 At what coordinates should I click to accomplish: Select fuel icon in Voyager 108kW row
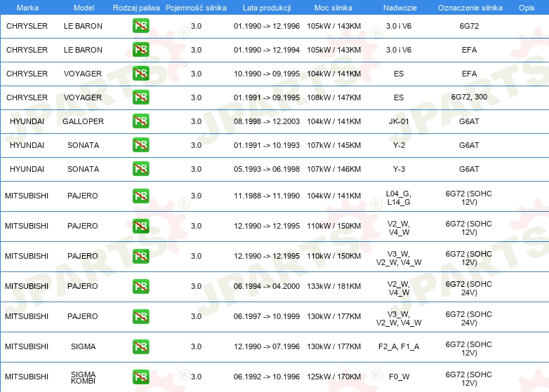coord(140,97)
